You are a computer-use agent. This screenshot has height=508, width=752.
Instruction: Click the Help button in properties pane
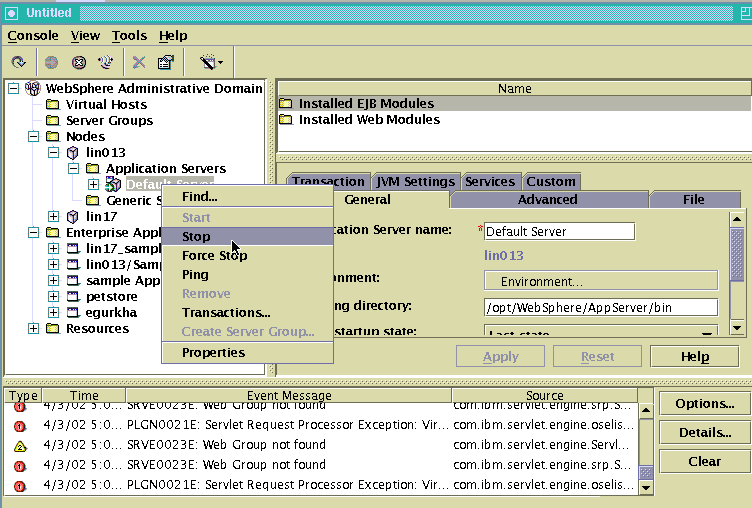[x=695, y=356]
